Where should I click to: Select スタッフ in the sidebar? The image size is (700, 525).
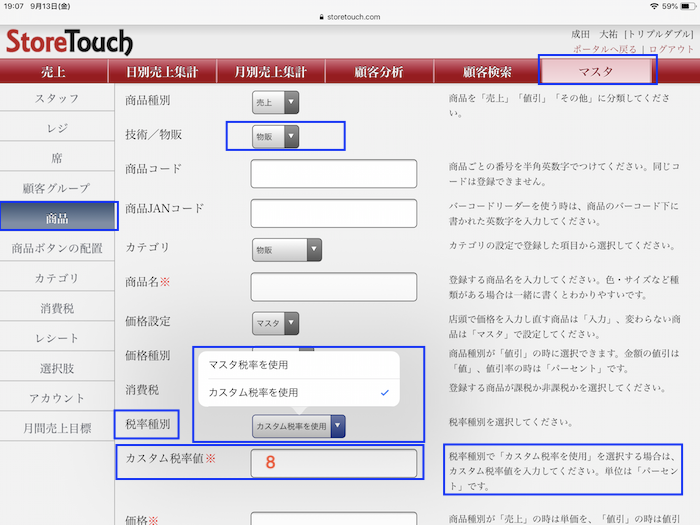click(57, 98)
